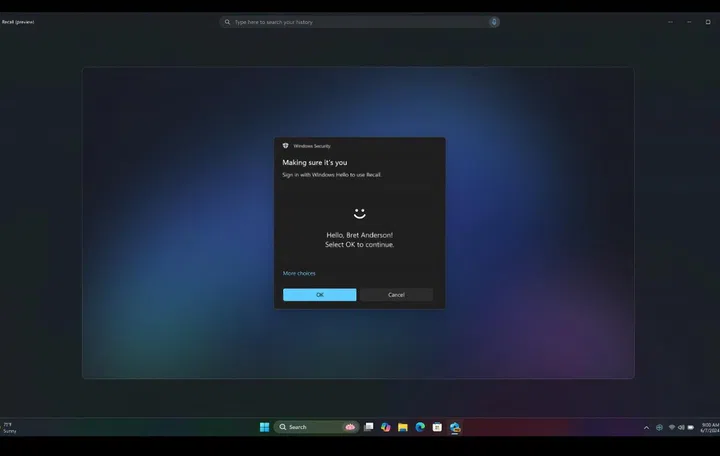Open File Explorer from the taskbar
Viewport: 720px width, 456px height.
tap(403, 427)
